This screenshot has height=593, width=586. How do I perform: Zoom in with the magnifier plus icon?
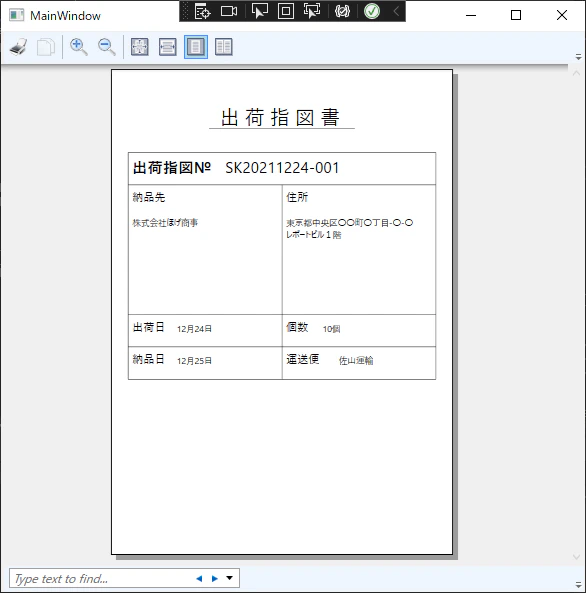tap(79, 47)
